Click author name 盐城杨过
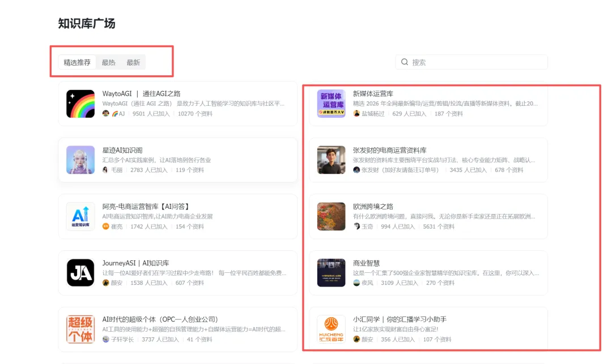The width and height of the screenshot is (612, 364). point(373,114)
